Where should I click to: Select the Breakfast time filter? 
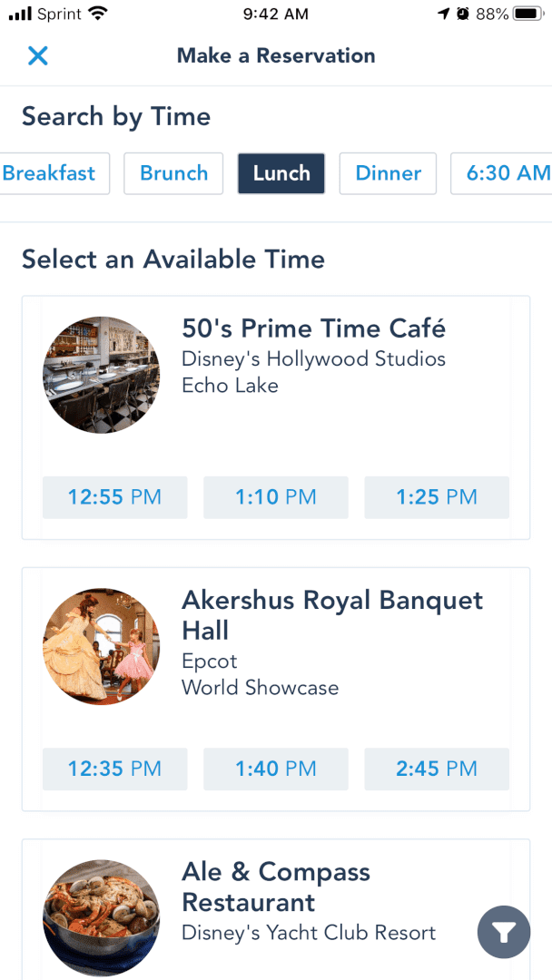54,173
